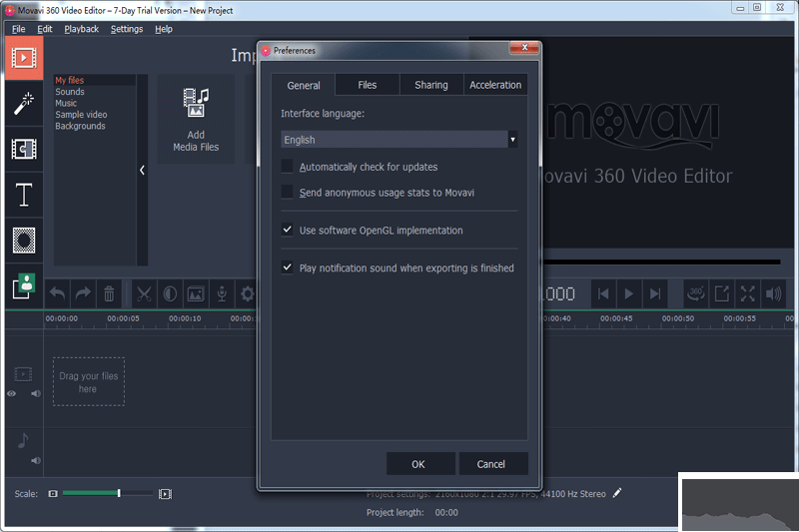
Task: Open the Callouts person tab icon
Action: click(24, 286)
